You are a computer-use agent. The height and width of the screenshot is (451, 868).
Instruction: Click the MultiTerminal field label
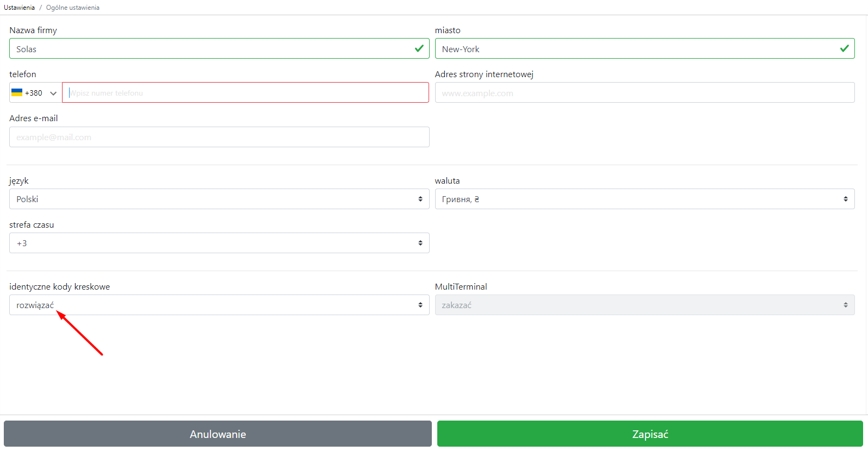tap(461, 287)
